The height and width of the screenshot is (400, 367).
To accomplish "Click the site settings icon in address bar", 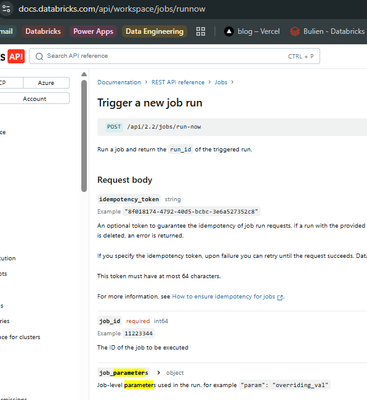I will pos(6,9).
